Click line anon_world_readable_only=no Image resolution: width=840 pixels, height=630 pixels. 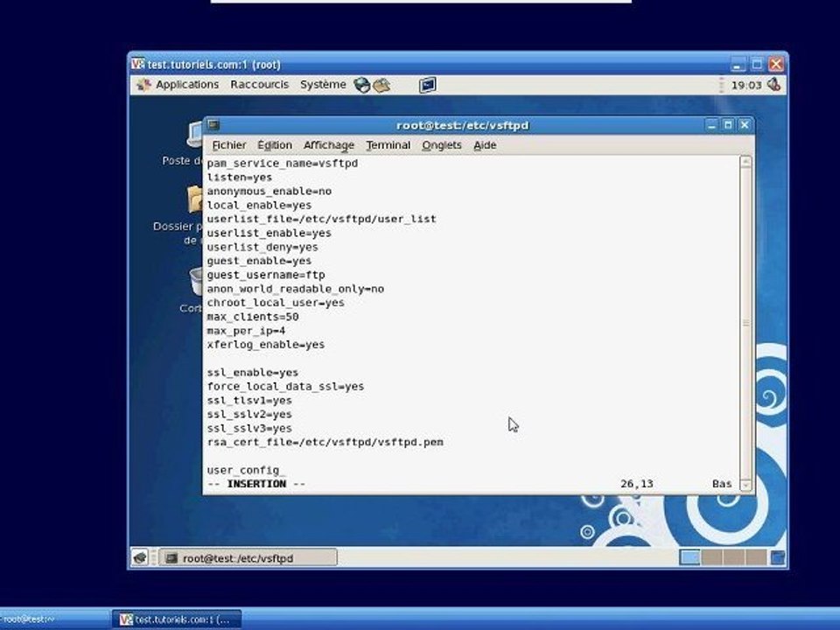pos(296,288)
